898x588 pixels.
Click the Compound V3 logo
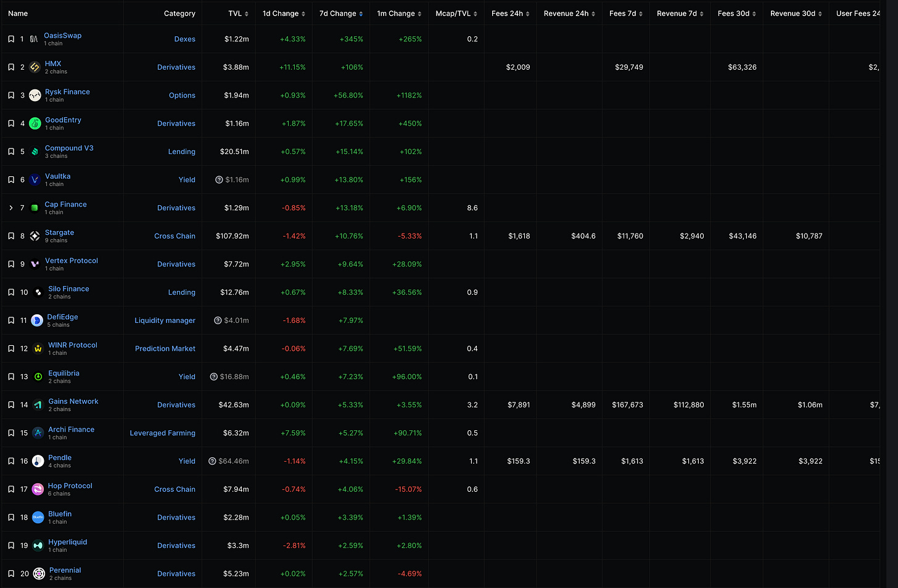[x=35, y=152]
